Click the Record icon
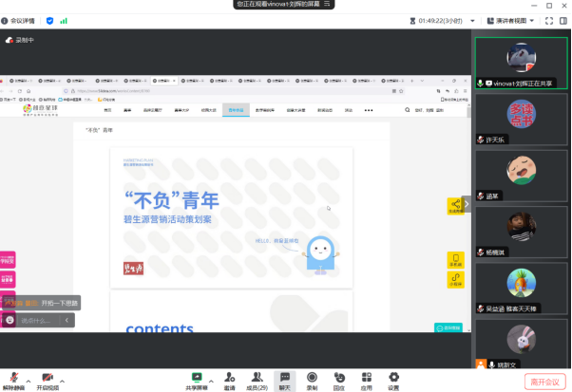The image size is (572, 392). tap(312, 377)
